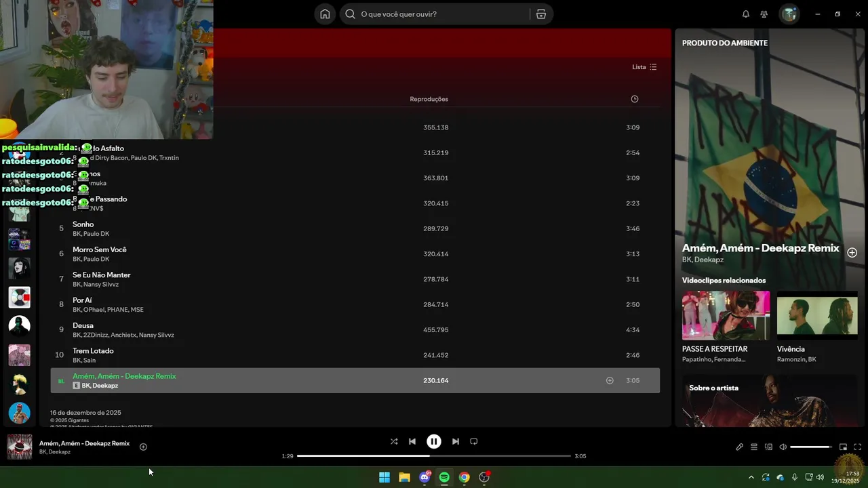The height and width of the screenshot is (488, 868).
Task: Select track 8 'Por Aí'
Action: [355, 304]
